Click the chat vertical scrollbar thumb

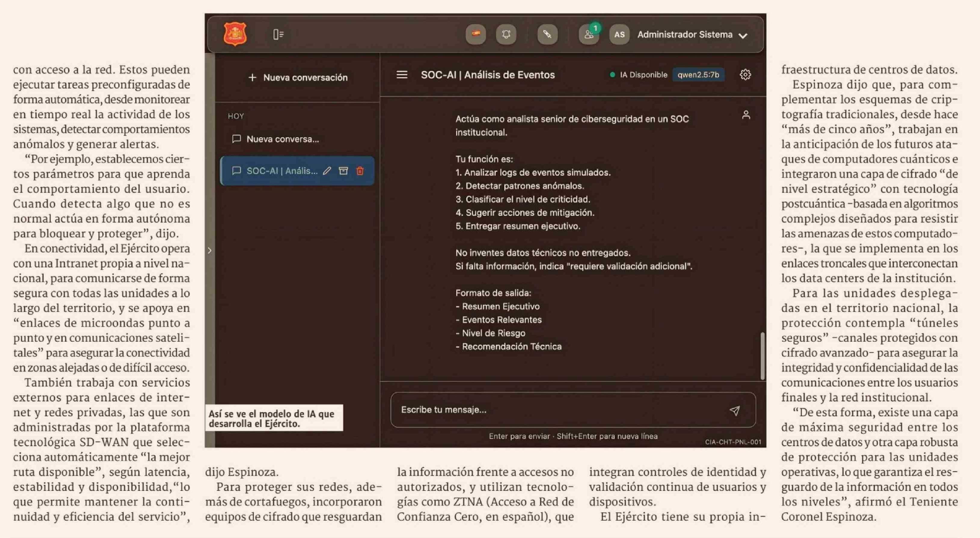[762, 356]
